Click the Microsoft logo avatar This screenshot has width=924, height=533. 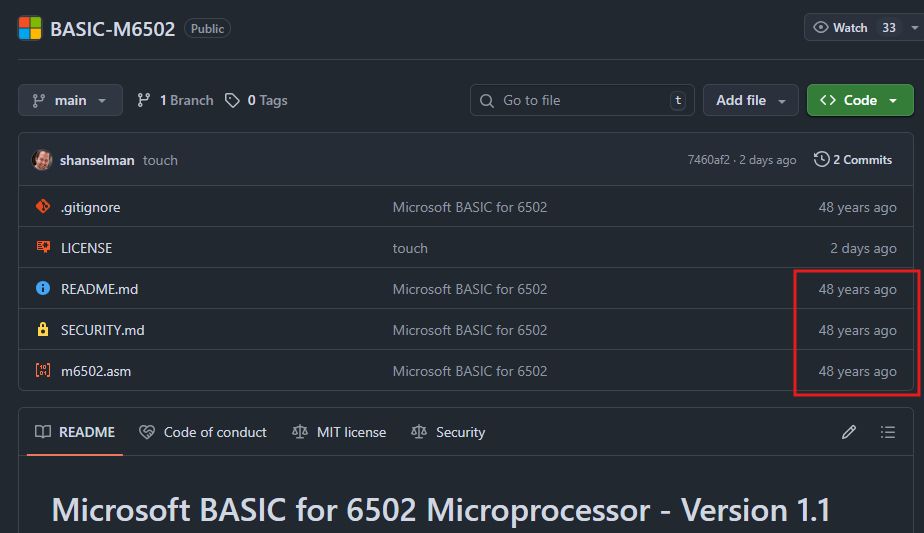[30, 28]
